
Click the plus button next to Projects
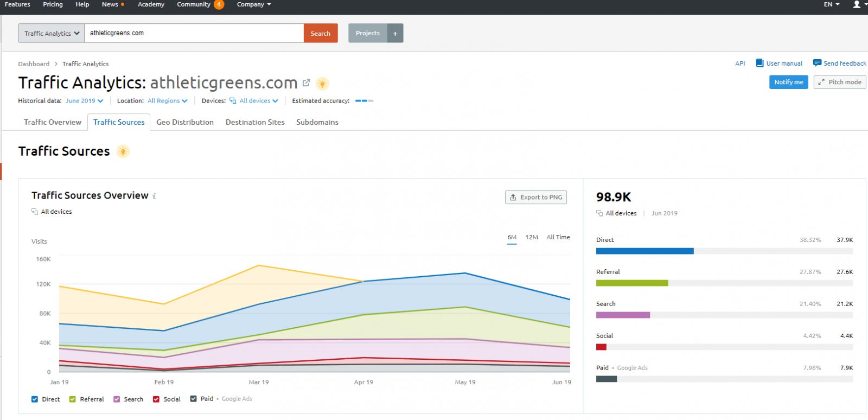point(395,33)
